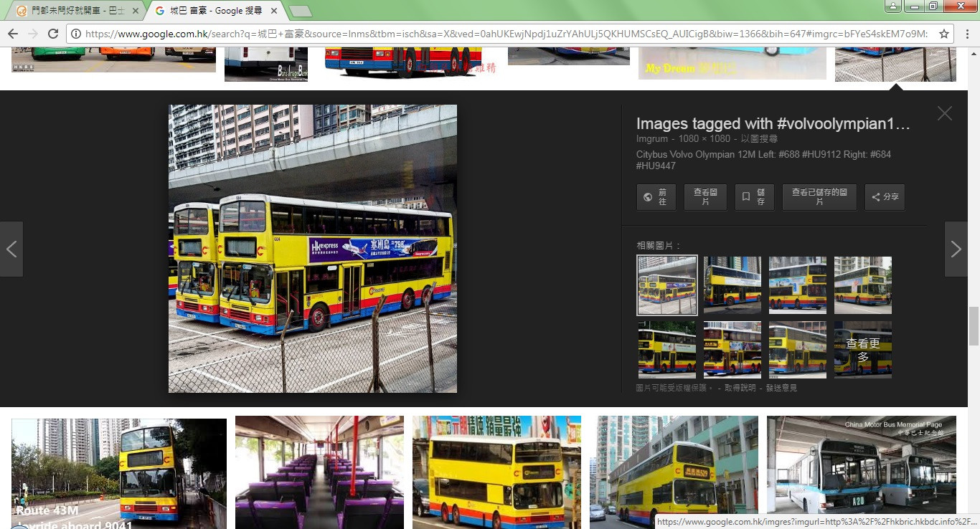Show previous image with left arrow

click(11, 249)
